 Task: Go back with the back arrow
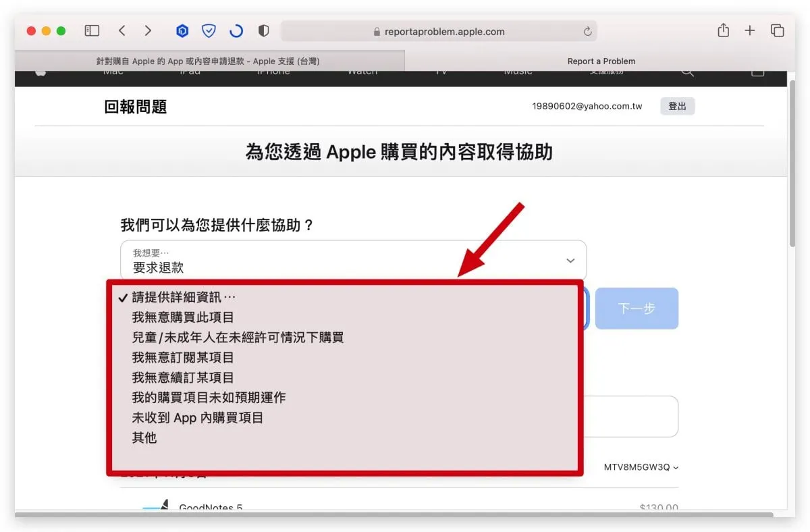[x=122, y=30]
